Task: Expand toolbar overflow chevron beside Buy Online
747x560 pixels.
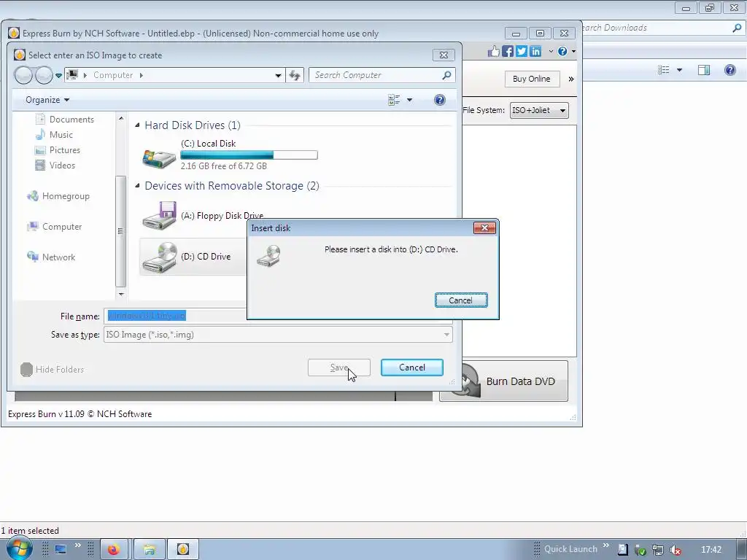Action: (570, 79)
